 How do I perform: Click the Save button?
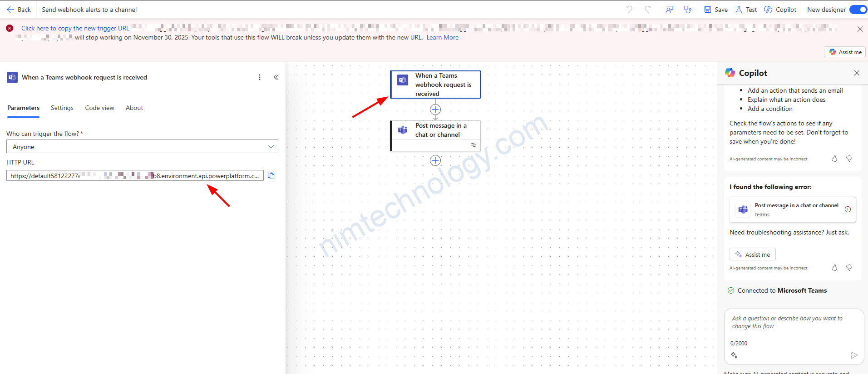coord(716,10)
